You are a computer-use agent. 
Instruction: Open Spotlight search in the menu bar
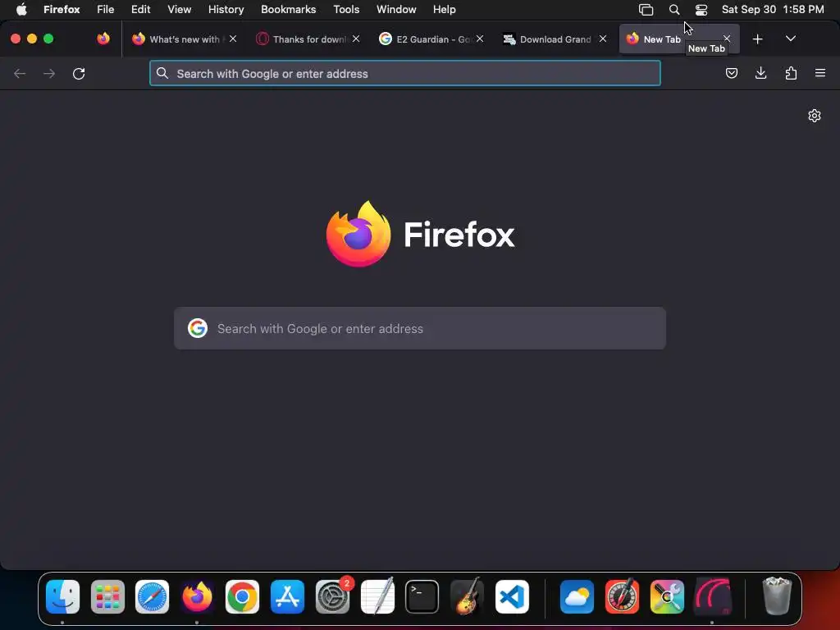(x=674, y=10)
